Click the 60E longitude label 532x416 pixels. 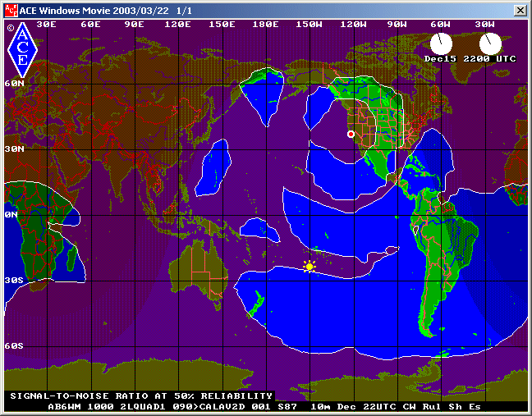click(90, 25)
